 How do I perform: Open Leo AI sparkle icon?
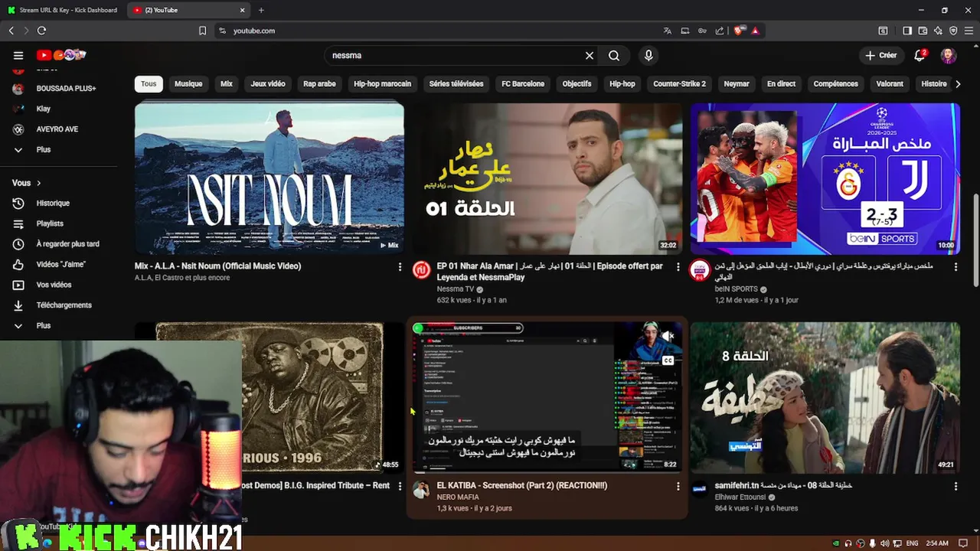coord(938,31)
